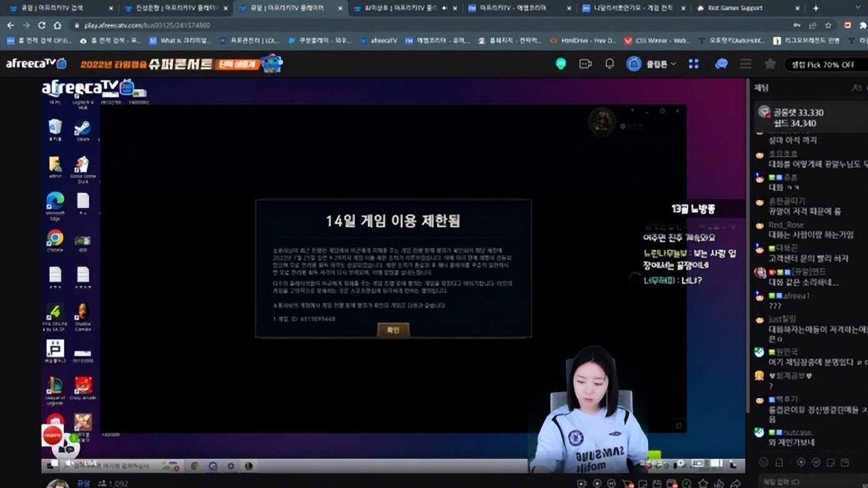Click the user list icon in chat header
The image size is (868, 488).
pos(857,88)
